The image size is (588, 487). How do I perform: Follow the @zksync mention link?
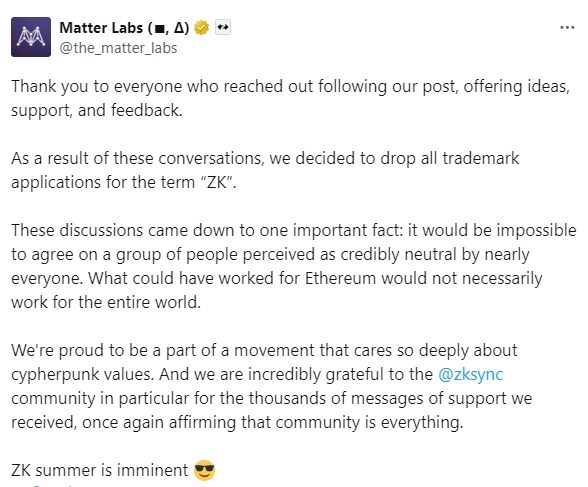(x=471, y=374)
